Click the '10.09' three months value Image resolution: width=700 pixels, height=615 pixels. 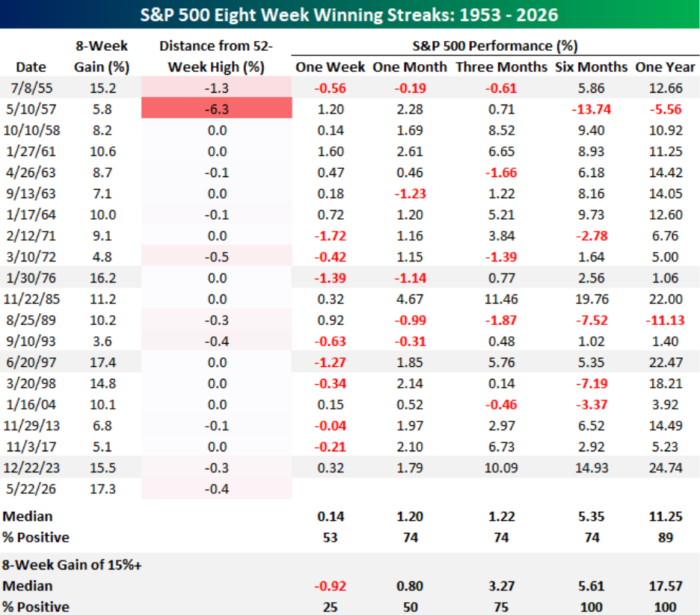pyautogui.click(x=501, y=468)
